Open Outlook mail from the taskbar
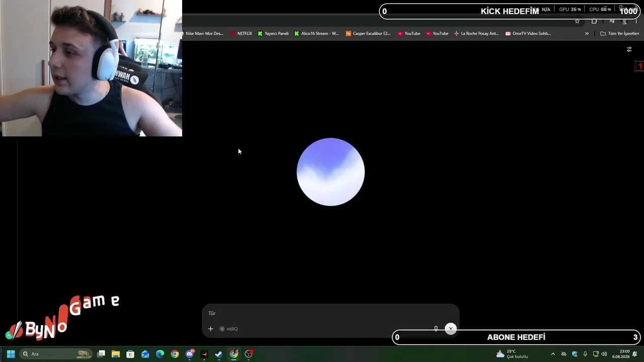The height and width of the screenshot is (362, 644). [x=145, y=354]
